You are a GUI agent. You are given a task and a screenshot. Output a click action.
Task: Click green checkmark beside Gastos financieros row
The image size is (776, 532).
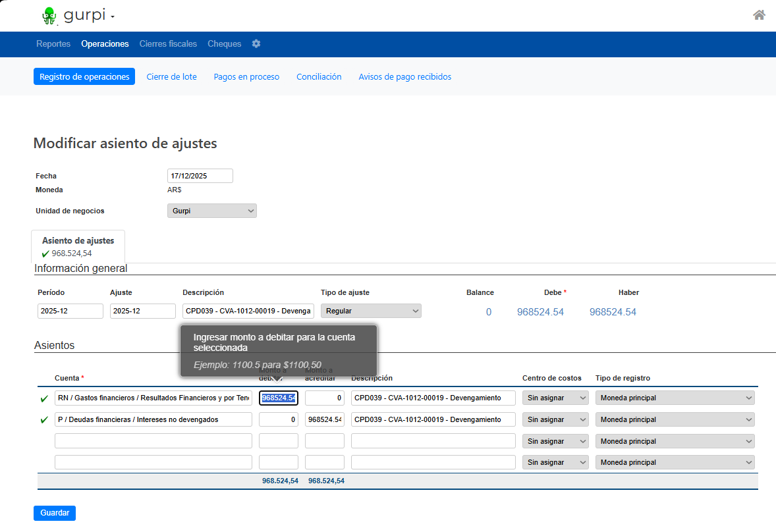pyautogui.click(x=44, y=398)
